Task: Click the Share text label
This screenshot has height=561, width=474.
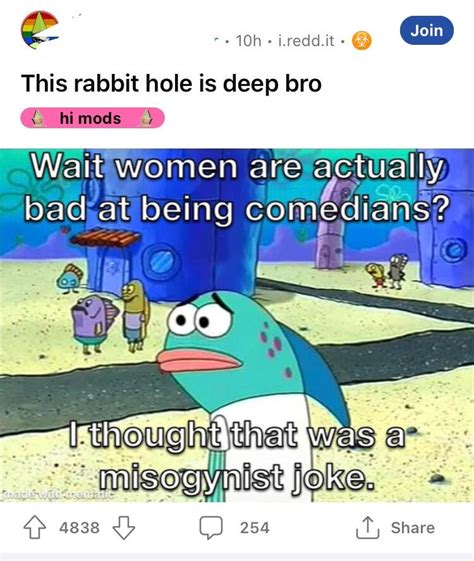Action: (x=413, y=527)
